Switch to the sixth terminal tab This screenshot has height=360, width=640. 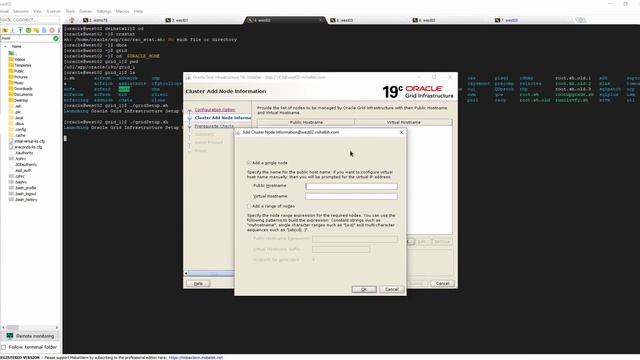(x=451, y=20)
